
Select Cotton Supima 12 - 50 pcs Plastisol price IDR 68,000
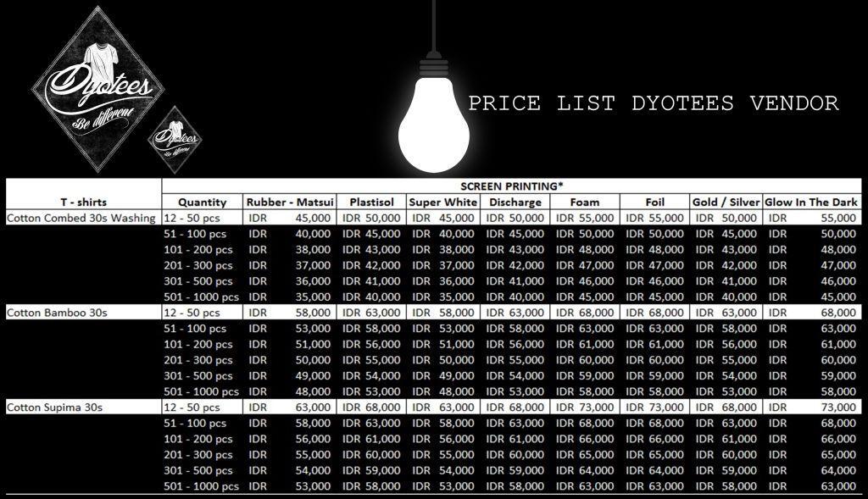371,408
